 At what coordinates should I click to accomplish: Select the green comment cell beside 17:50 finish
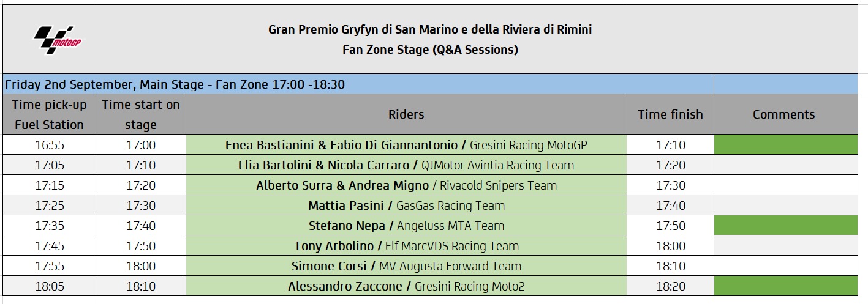pos(785,226)
